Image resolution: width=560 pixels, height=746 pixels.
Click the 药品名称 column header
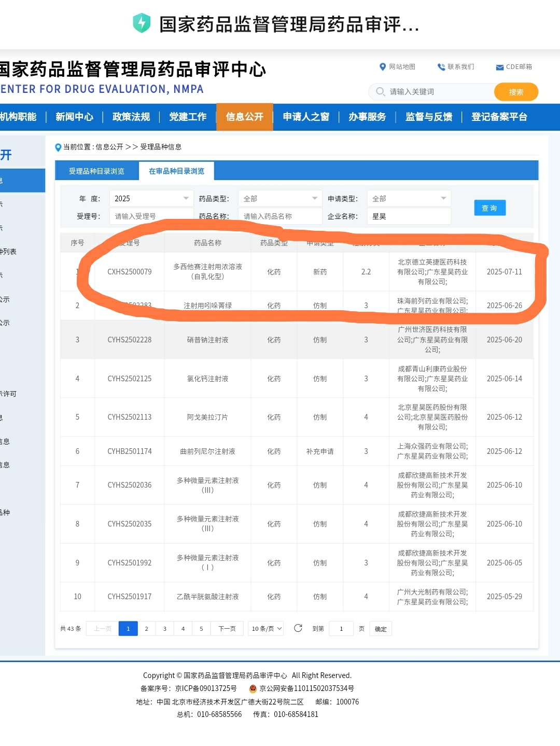208,243
